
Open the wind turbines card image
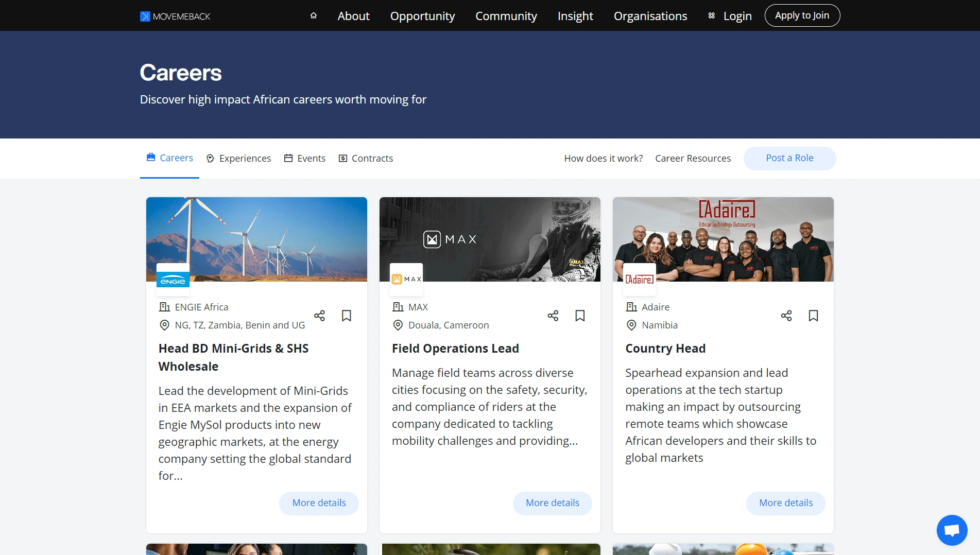pyautogui.click(x=256, y=239)
